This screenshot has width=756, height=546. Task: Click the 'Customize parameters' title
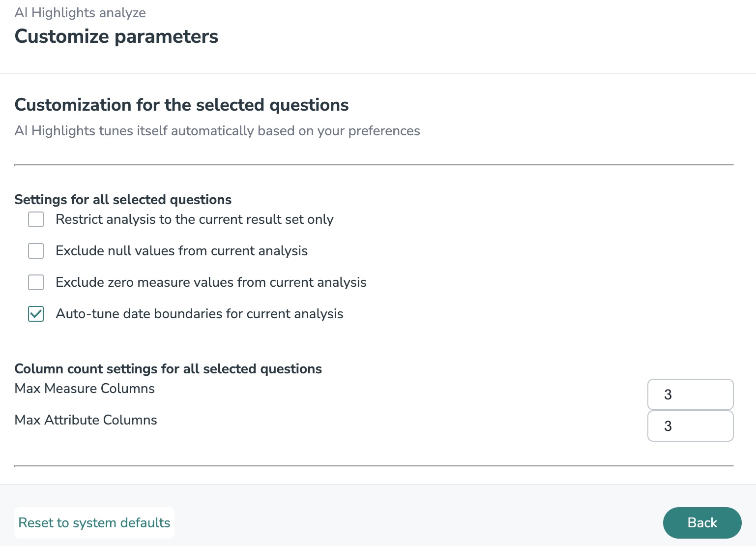[116, 36]
